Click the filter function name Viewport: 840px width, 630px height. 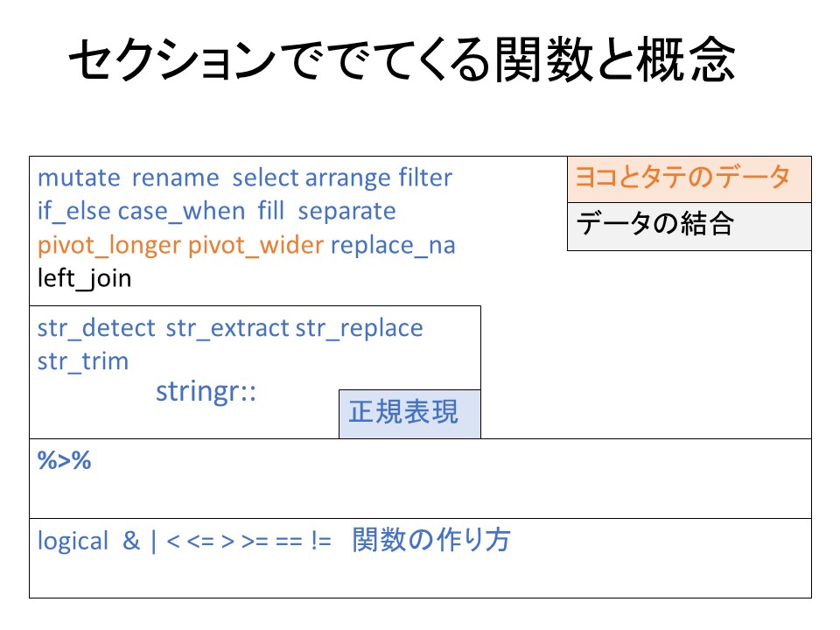(425, 178)
